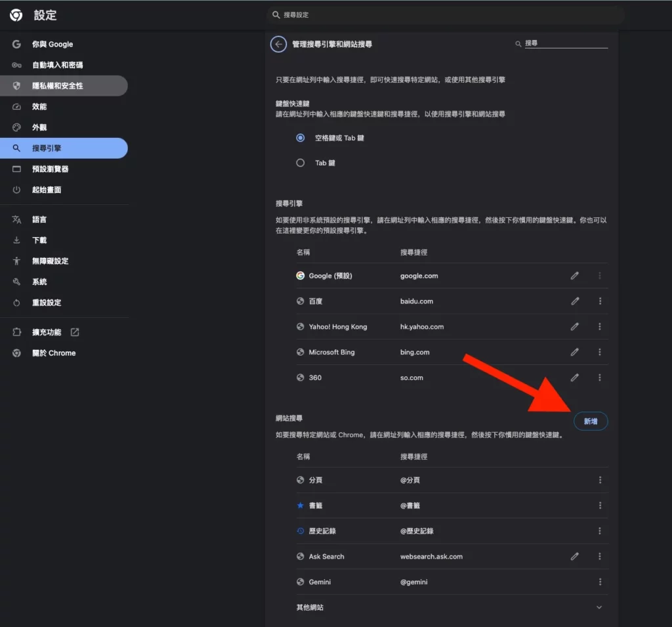Screen dimensions: 672x627
Task: Click the 新增 button for site search
Action: click(591, 422)
